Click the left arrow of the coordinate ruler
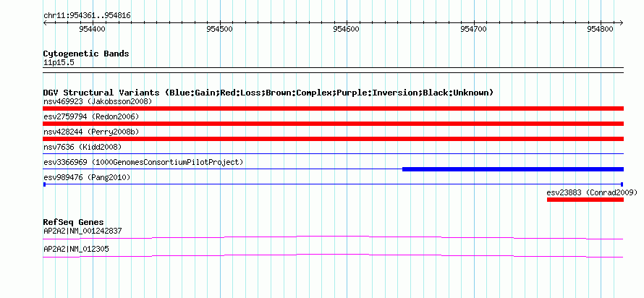644x298 pixels. click(45, 23)
